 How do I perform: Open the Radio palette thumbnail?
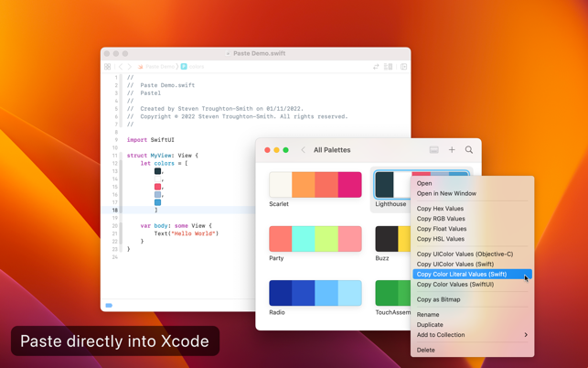315,293
